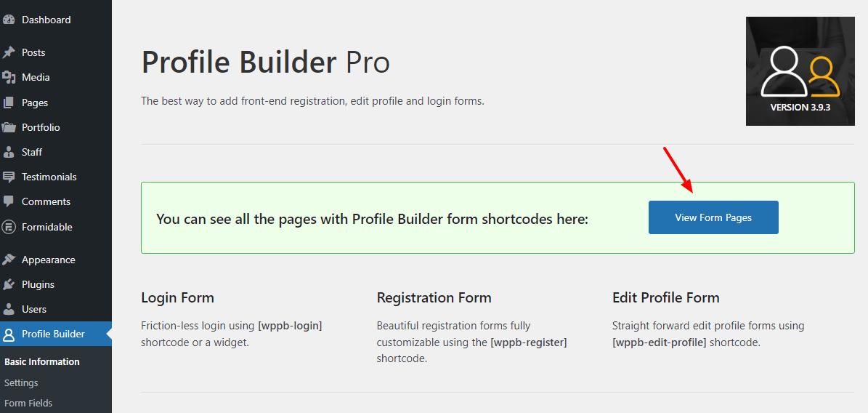Click the Pages stack icon
This screenshot has height=413, width=868.
[x=9, y=103]
